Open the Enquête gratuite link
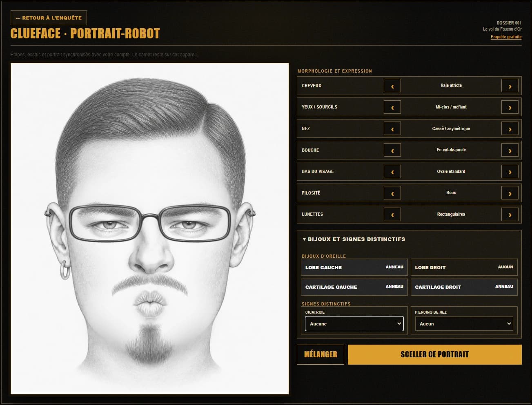This screenshot has height=405, width=532. (x=506, y=37)
